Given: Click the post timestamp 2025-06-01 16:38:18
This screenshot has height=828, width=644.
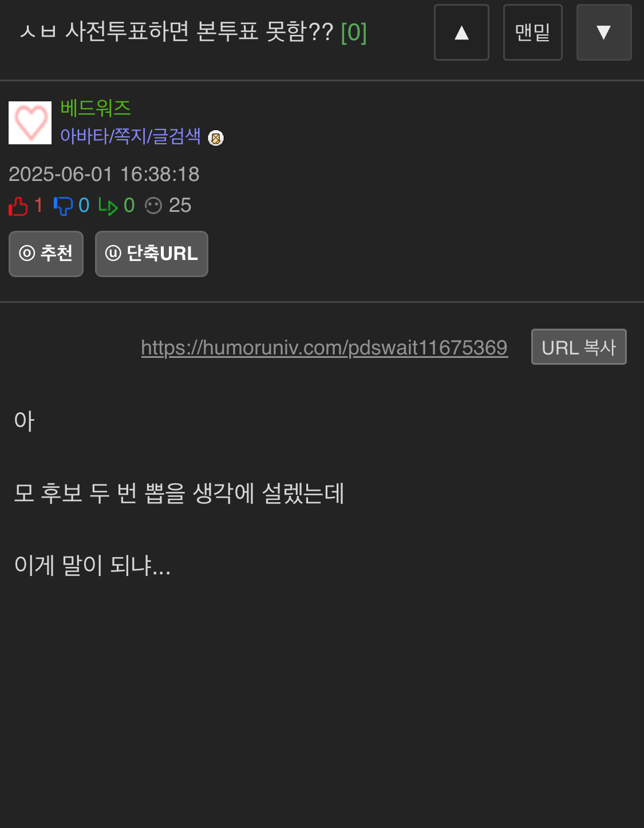Looking at the screenshot, I should [104, 174].
